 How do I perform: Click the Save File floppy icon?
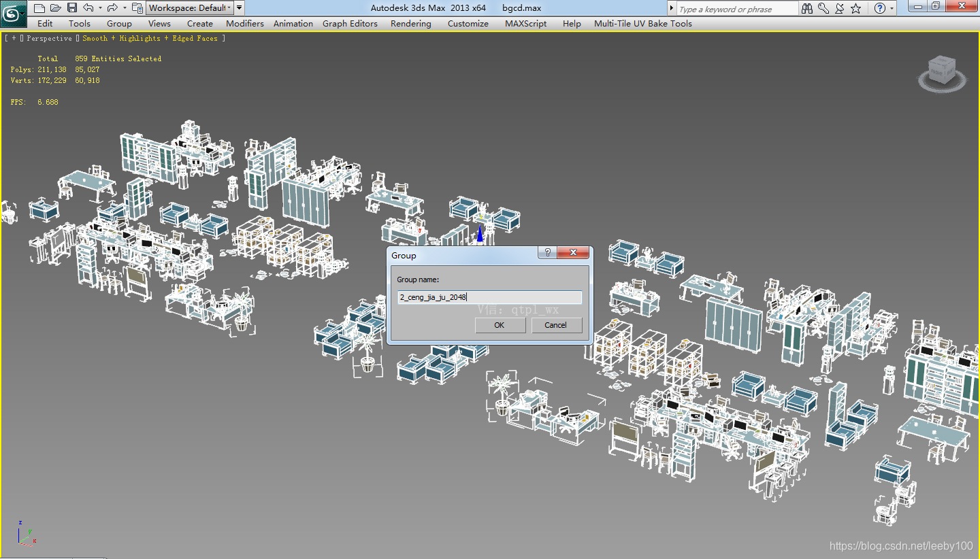point(72,8)
